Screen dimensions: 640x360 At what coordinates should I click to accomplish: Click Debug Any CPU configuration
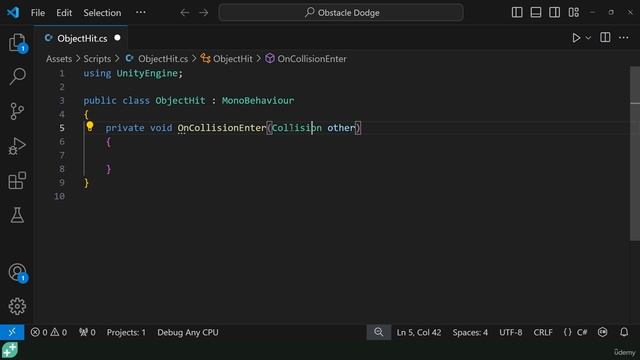tap(188, 332)
